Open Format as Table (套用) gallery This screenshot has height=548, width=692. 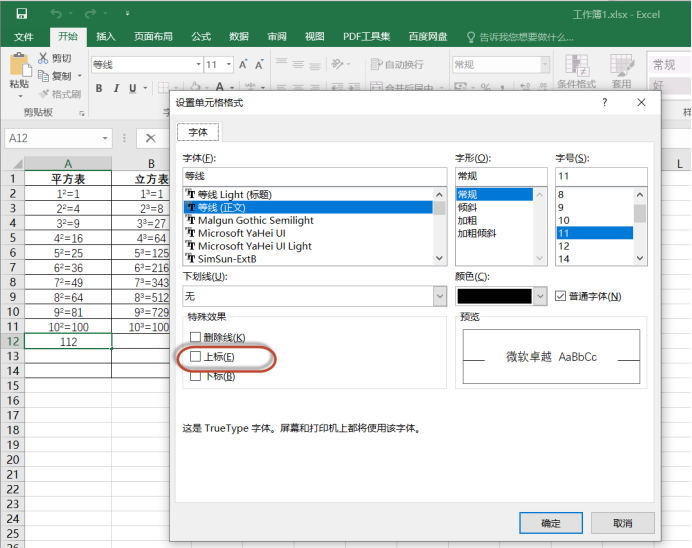coord(621,71)
